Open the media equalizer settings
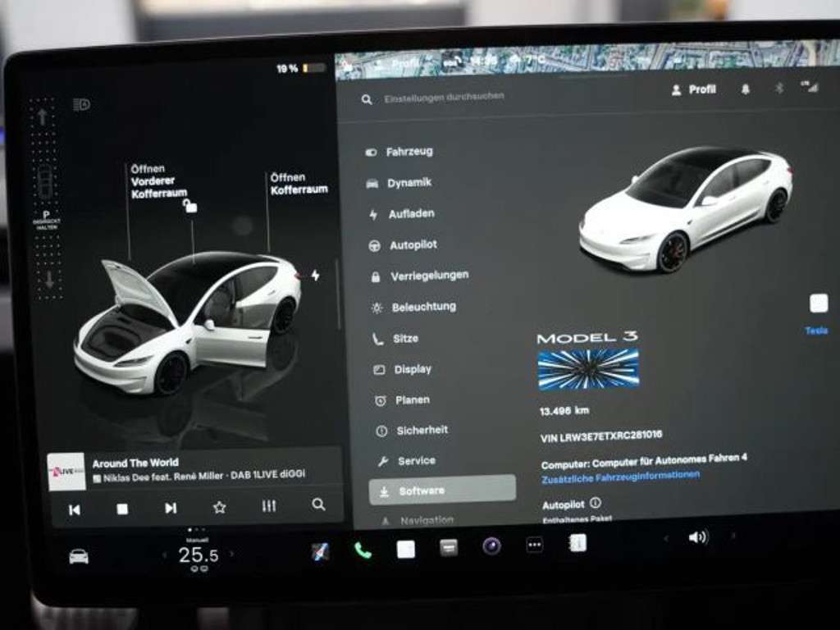The height and width of the screenshot is (630, 840). click(x=269, y=506)
